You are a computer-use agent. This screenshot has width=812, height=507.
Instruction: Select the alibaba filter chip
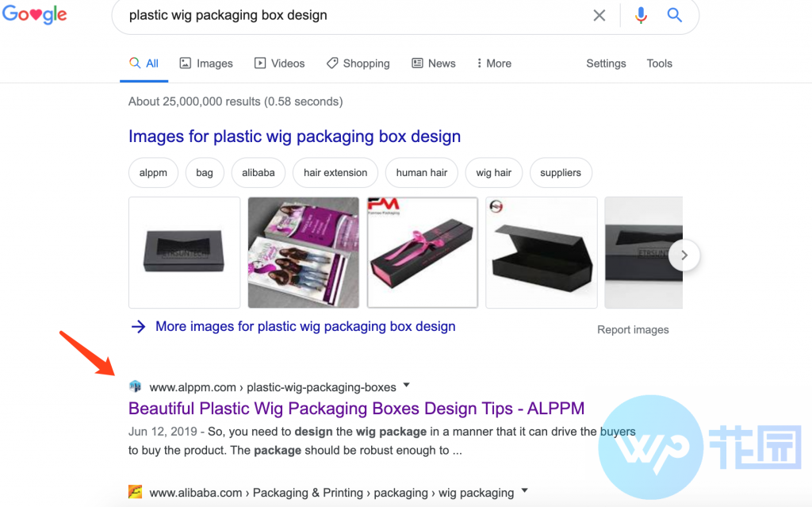258,173
